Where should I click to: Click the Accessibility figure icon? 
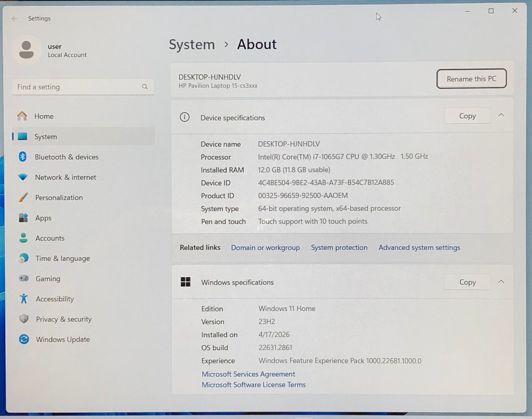pos(24,299)
